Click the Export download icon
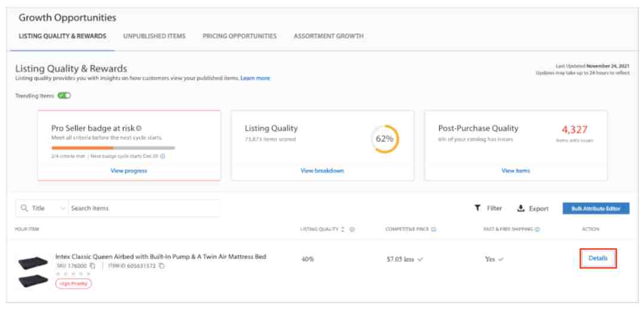This screenshot has width=644, height=310. point(521,208)
